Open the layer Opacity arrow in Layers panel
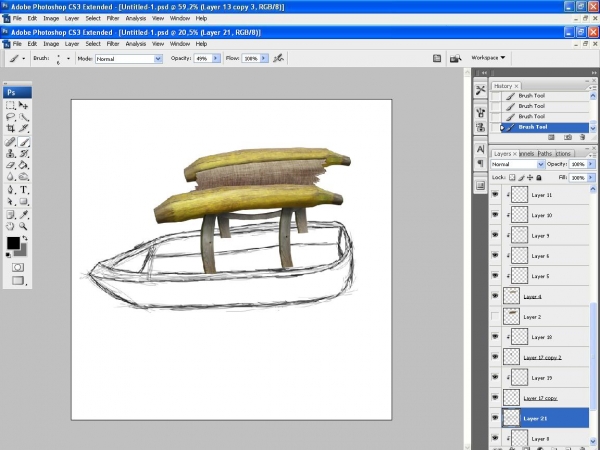The image size is (600, 450). pos(590,164)
